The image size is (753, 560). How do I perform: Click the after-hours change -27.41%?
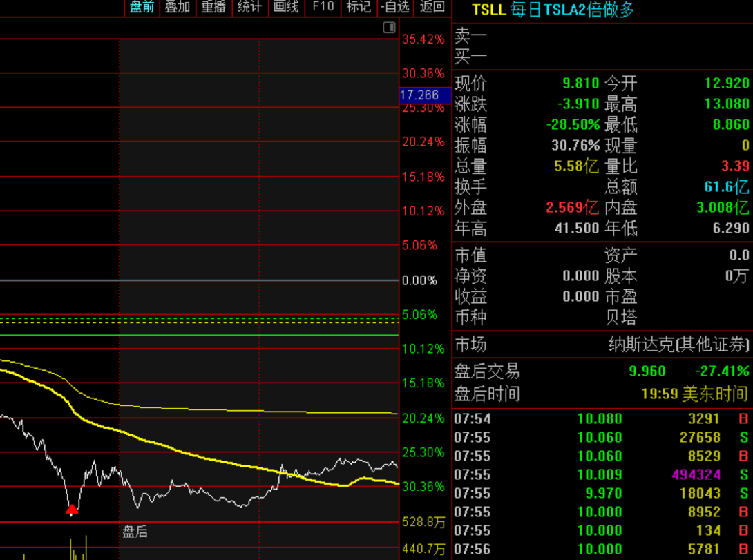(722, 371)
